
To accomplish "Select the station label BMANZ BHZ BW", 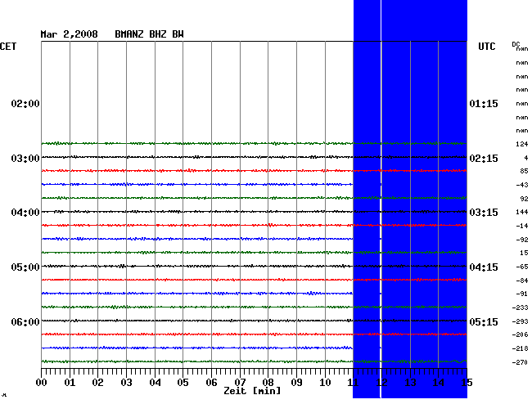I will (x=149, y=34).
